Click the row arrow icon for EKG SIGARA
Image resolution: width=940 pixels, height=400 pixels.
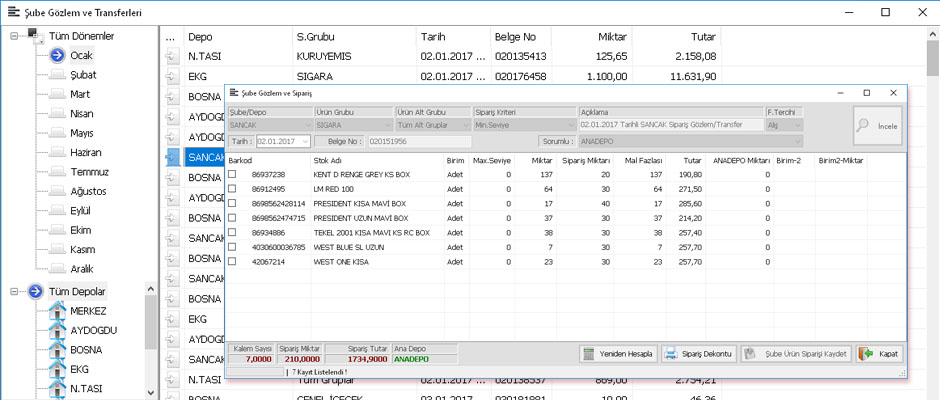[172, 76]
